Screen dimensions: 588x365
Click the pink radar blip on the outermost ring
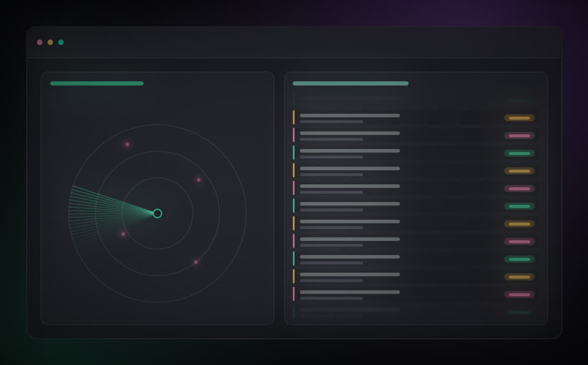tap(127, 144)
